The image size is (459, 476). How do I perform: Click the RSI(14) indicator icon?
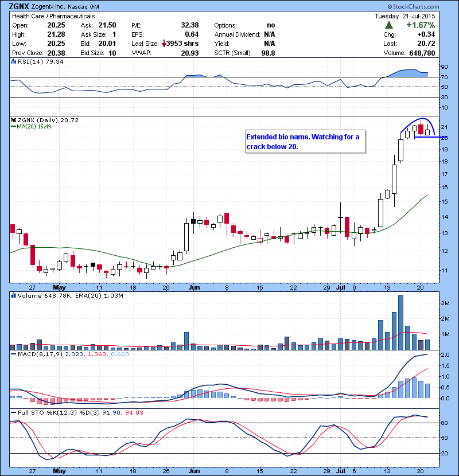pos(14,61)
